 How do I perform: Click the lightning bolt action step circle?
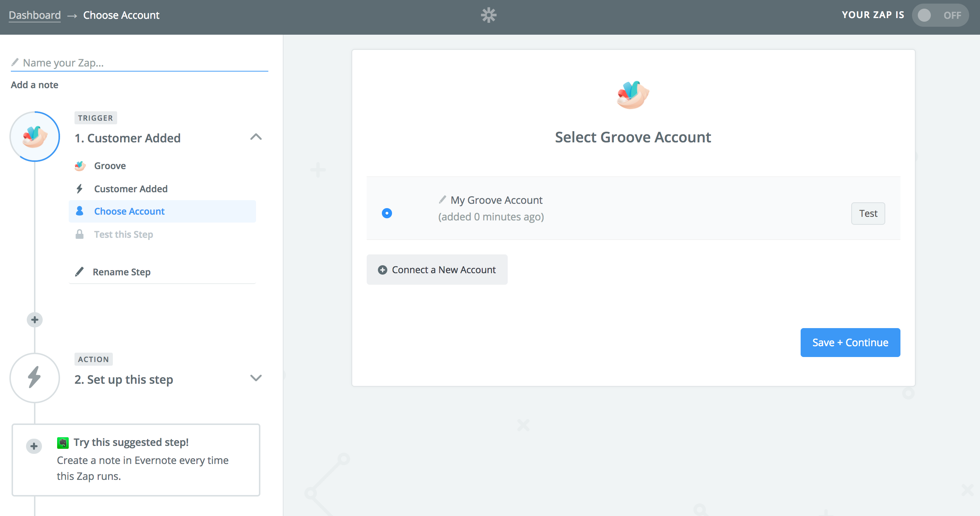click(x=35, y=378)
